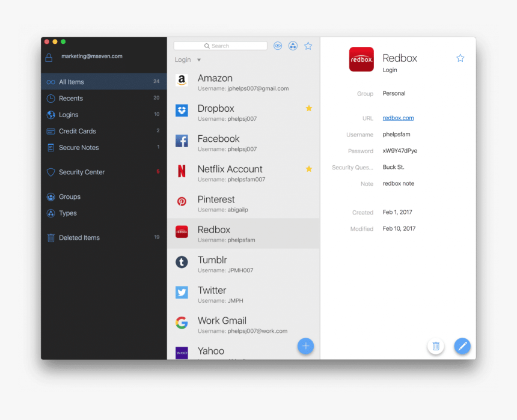Click the pencil edit button
Image resolution: width=517 pixels, height=420 pixels.
coord(462,346)
